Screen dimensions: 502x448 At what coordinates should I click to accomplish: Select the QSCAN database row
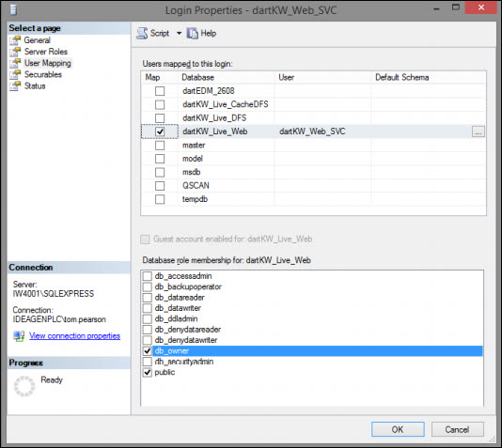click(313, 186)
